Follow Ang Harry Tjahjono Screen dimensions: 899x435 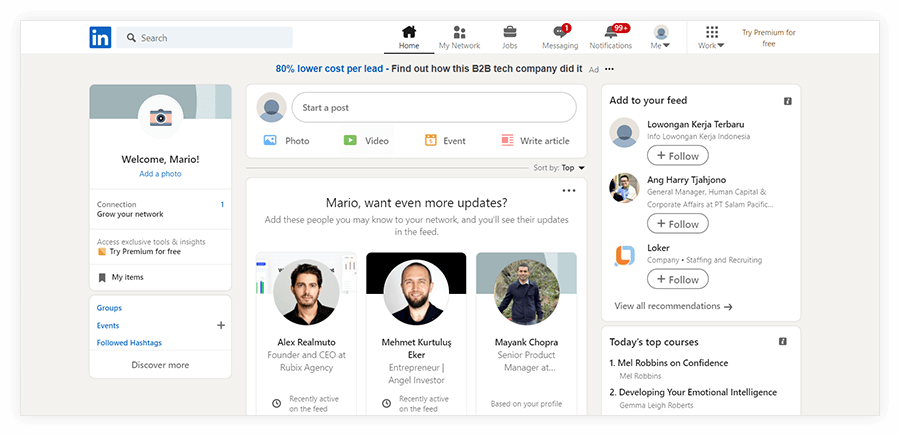pyautogui.click(x=678, y=224)
